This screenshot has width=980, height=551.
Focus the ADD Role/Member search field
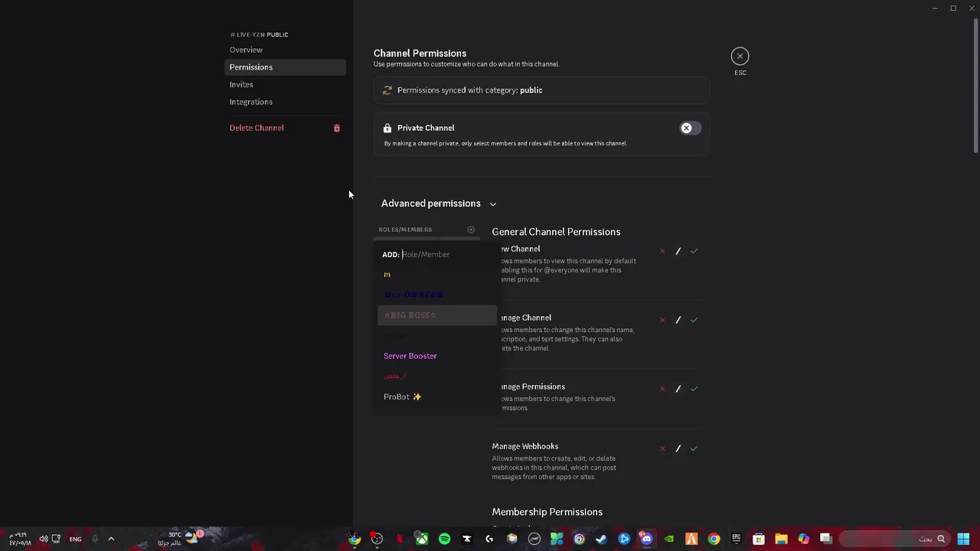point(436,254)
